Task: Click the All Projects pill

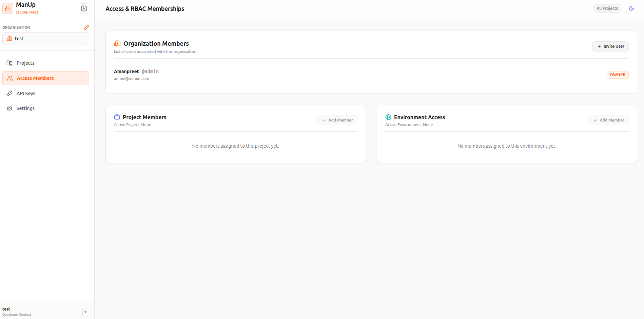Action: [607, 8]
